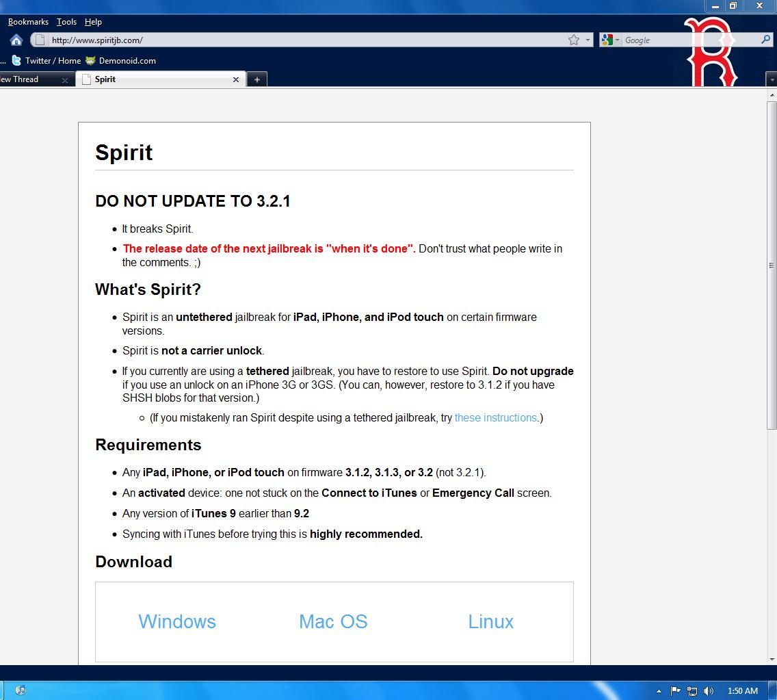Open the Action Center flag icon

tap(675, 690)
